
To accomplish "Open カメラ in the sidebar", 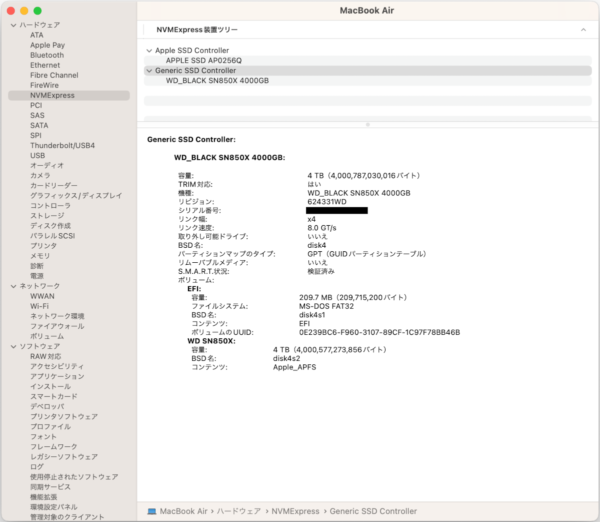I will click(x=40, y=176).
